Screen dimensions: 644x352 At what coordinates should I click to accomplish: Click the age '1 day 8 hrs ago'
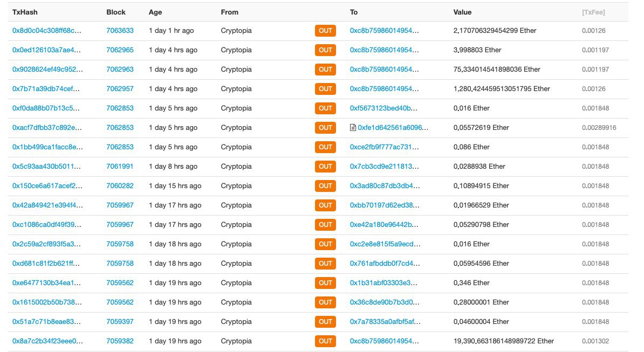[173, 167]
